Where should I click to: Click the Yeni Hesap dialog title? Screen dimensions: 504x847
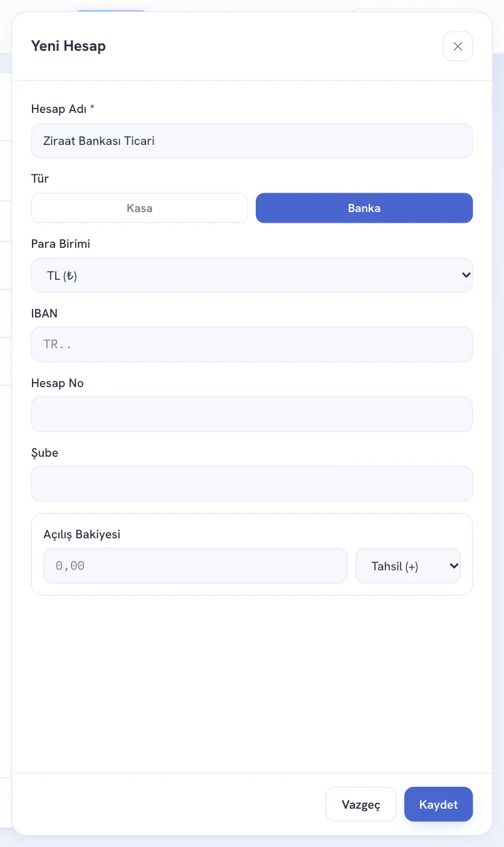click(x=68, y=46)
